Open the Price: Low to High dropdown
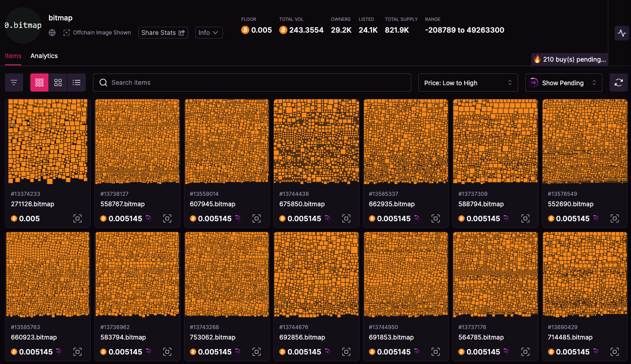This screenshot has width=631, height=364. tap(468, 83)
